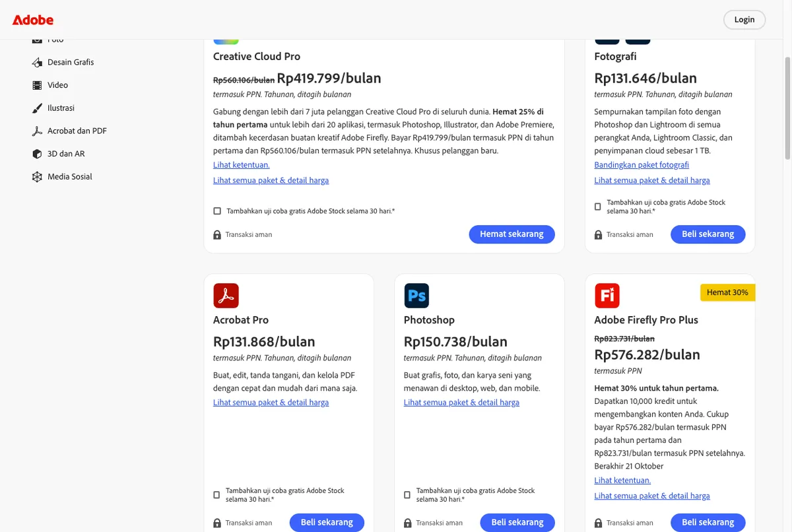Select Media Sosial category
Screen dimensions: 792x532
70,177
